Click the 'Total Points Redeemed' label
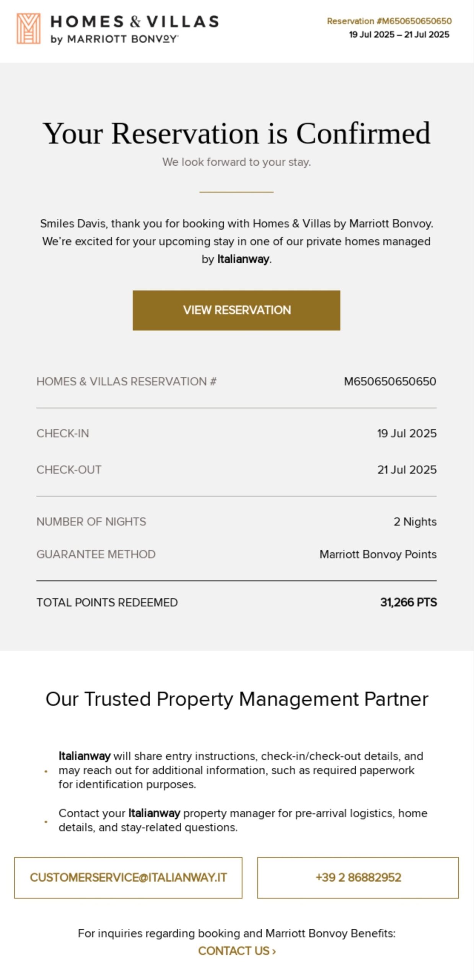The height and width of the screenshot is (980, 474). [107, 603]
